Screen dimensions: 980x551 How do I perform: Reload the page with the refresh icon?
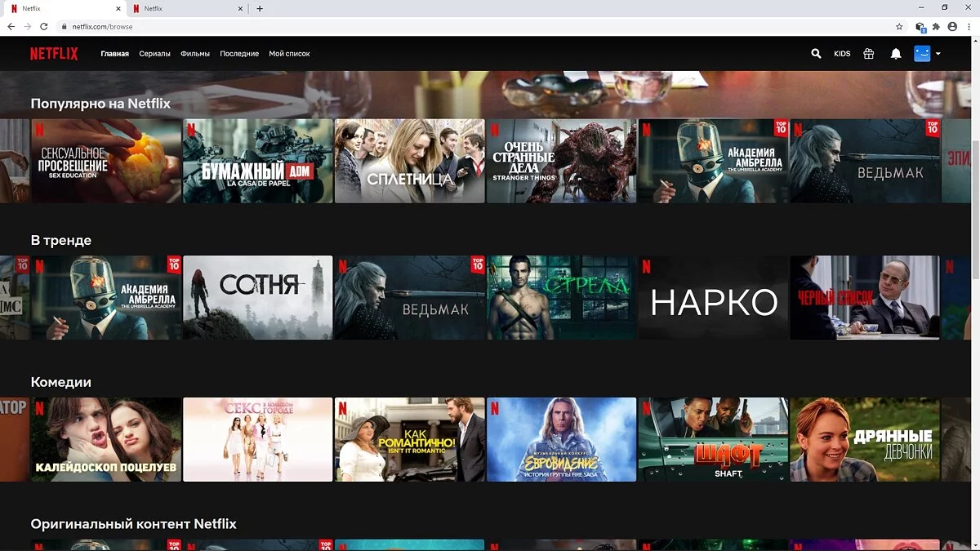click(44, 26)
